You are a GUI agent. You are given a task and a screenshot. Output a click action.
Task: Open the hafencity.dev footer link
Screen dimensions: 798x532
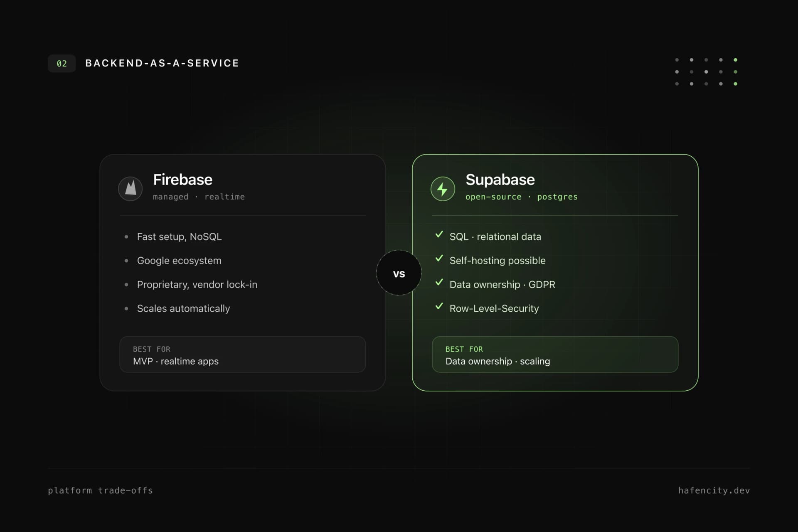[714, 490]
